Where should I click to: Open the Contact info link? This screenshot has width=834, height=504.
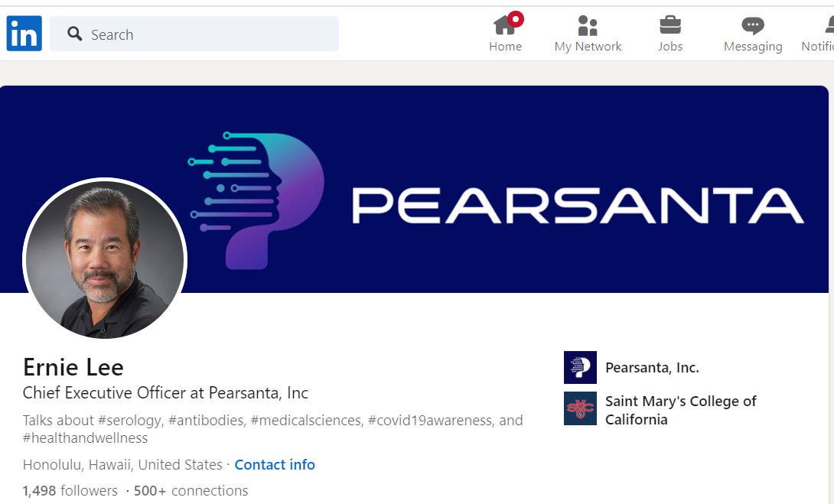275,465
